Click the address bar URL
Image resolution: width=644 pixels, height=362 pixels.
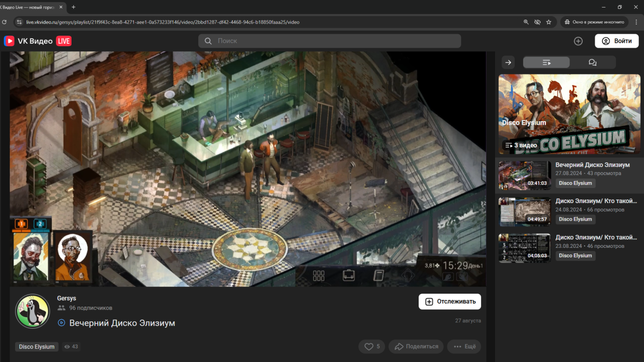coord(163,22)
